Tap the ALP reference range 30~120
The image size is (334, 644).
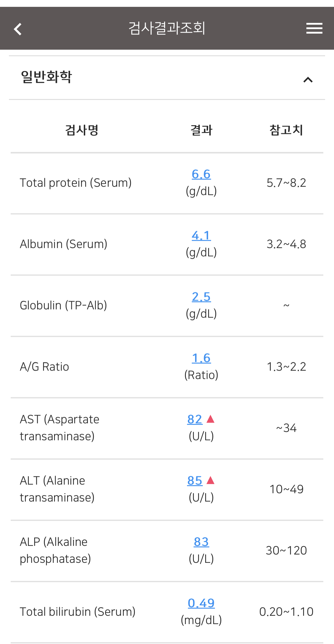click(x=286, y=550)
